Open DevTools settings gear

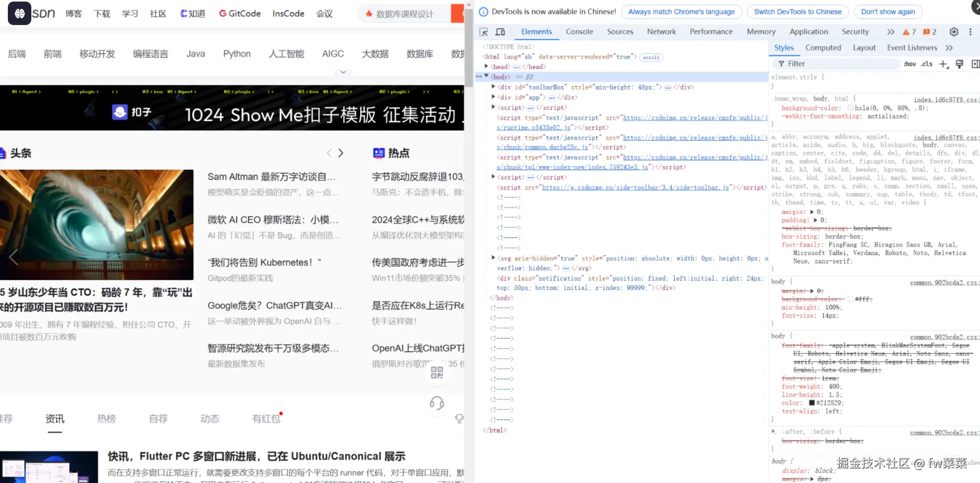954,32
